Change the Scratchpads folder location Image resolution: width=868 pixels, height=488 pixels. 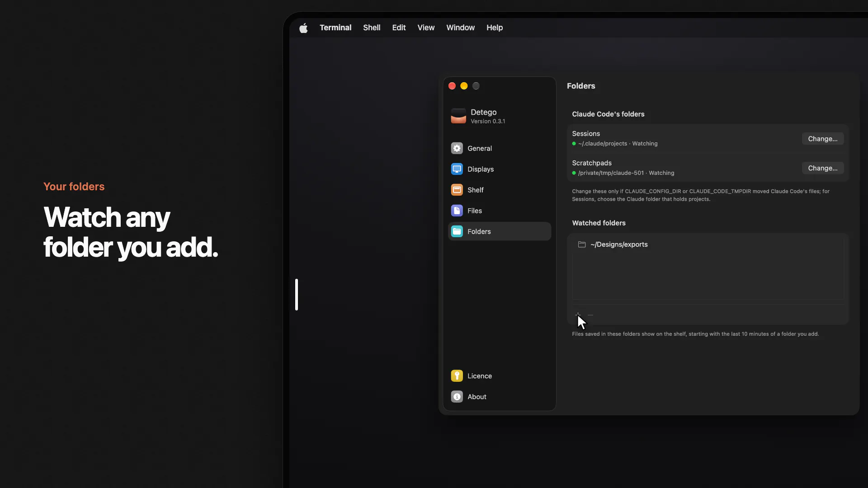823,168
